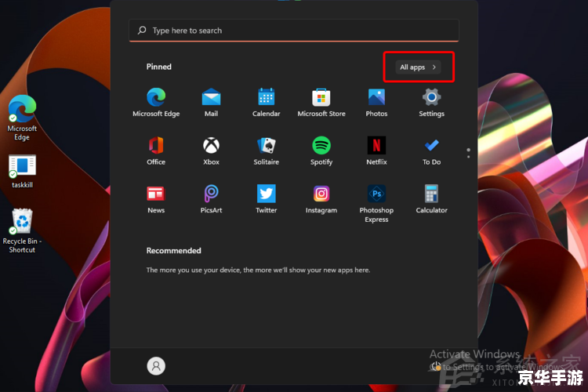Screen dimensions: 588x392
Task: Open Spotify
Action: [321, 151]
